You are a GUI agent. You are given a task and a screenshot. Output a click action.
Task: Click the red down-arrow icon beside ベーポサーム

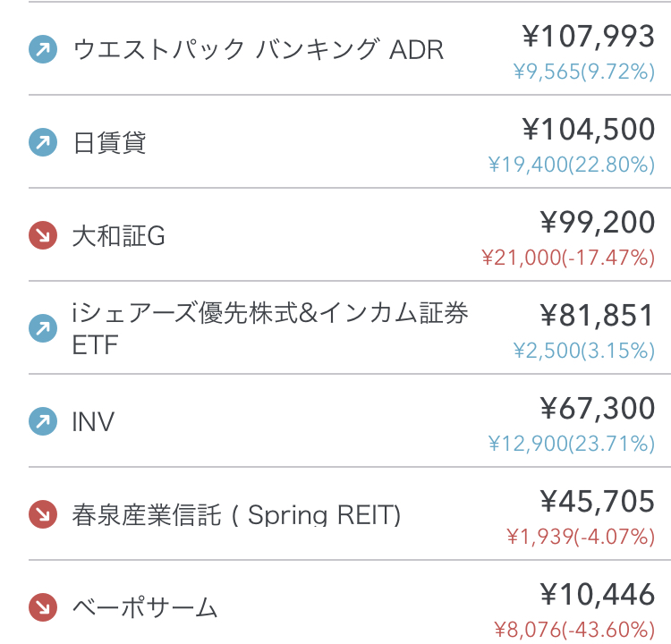42,608
